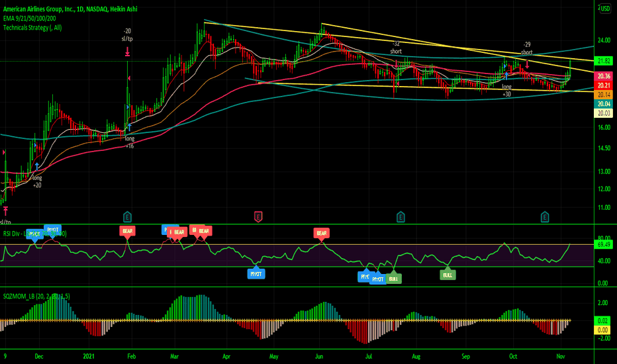Click the 'long +30' strategy label

click(x=507, y=91)
